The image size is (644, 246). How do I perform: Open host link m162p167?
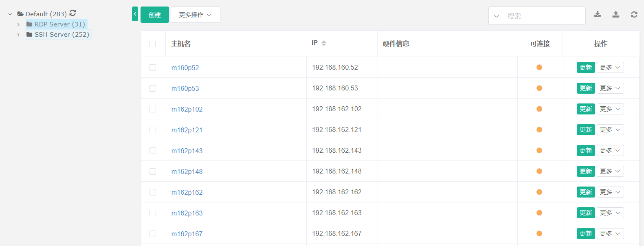pos(187,234)
